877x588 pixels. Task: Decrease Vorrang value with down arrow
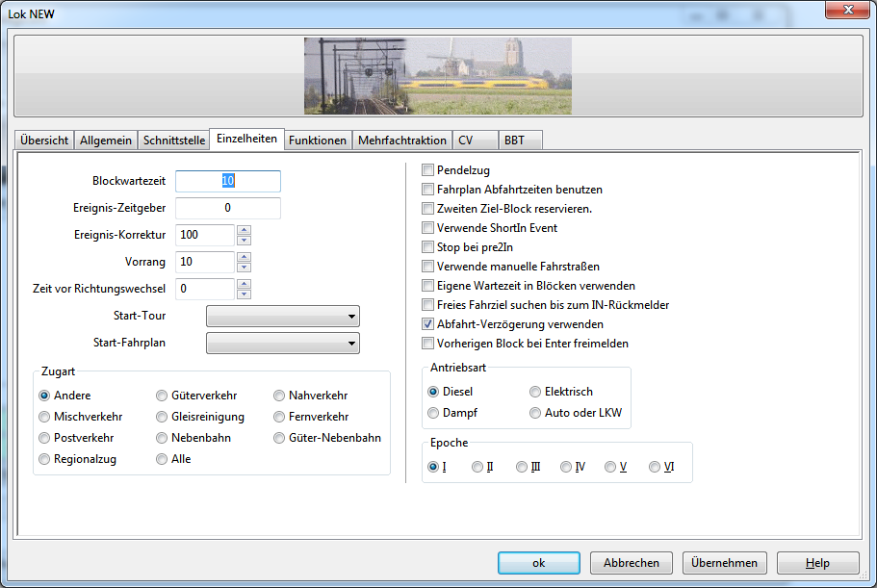tap(244, 268)
